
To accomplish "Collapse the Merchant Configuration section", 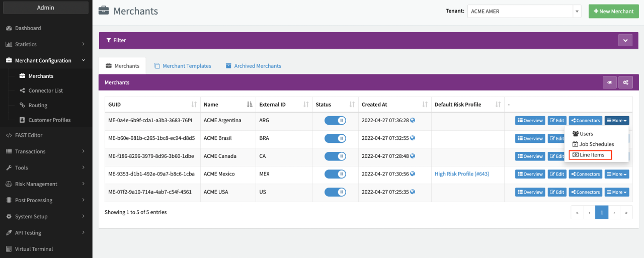I will tap(45, 60).
